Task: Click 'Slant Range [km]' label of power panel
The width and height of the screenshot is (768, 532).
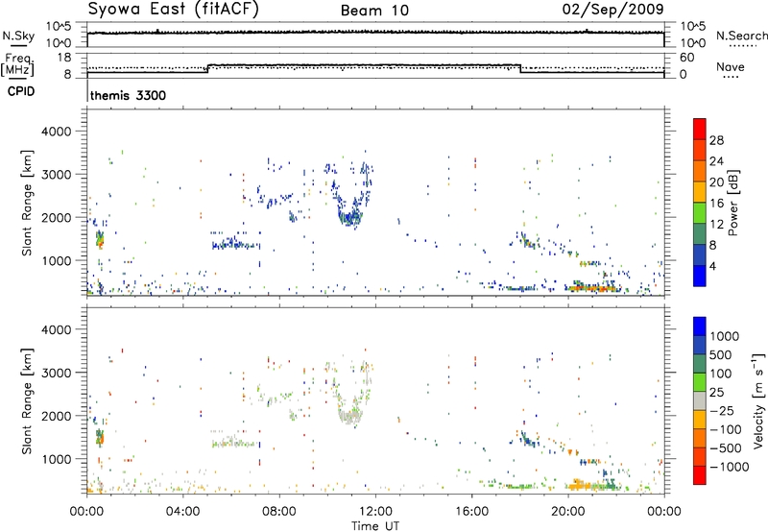Action: point(27,203)
